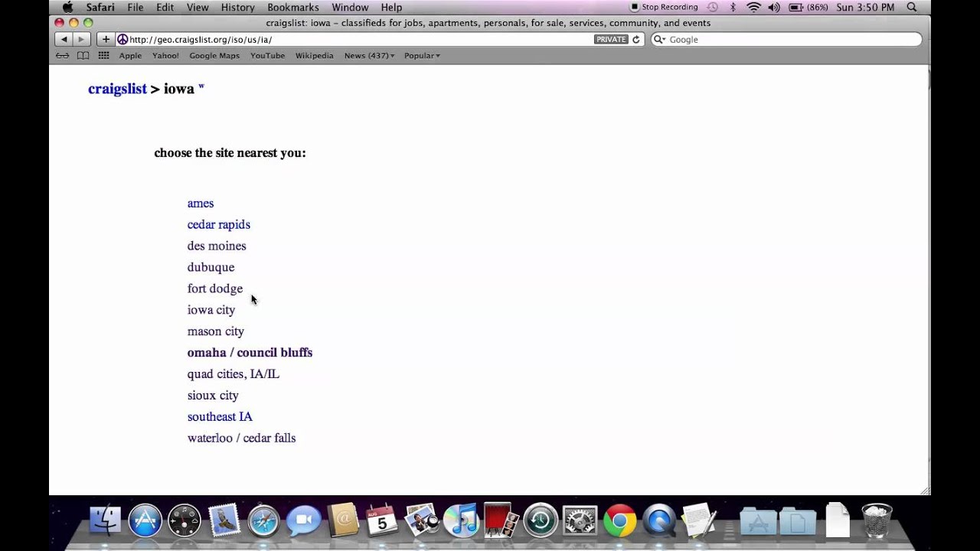Open Spotlight search magnifier
980x551 pixels.
point(912,8)
